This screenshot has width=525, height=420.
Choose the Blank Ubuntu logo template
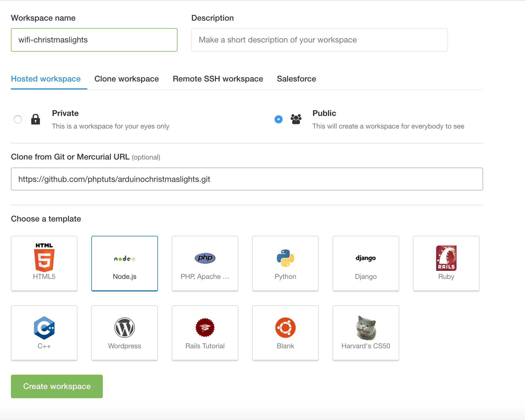pos(285,328)
